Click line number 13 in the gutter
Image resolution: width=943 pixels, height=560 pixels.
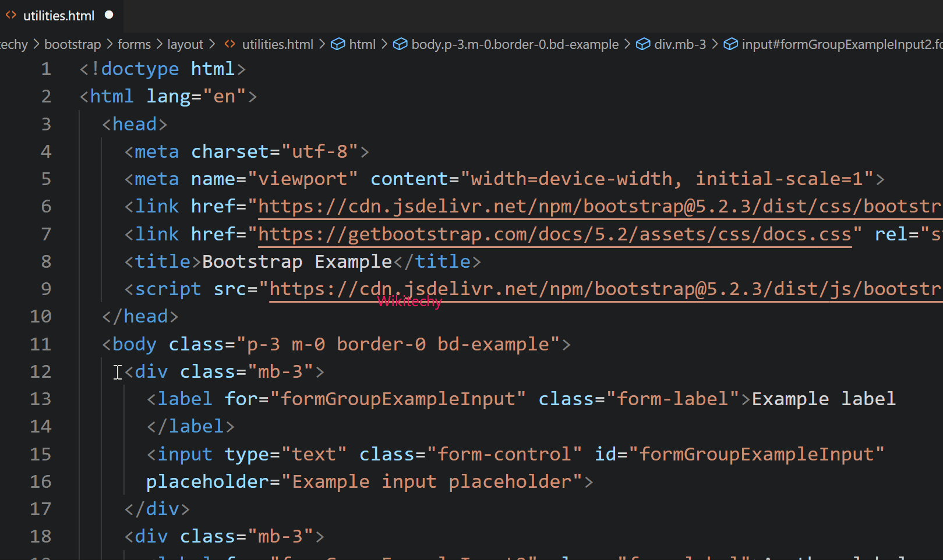click(40, 399)
